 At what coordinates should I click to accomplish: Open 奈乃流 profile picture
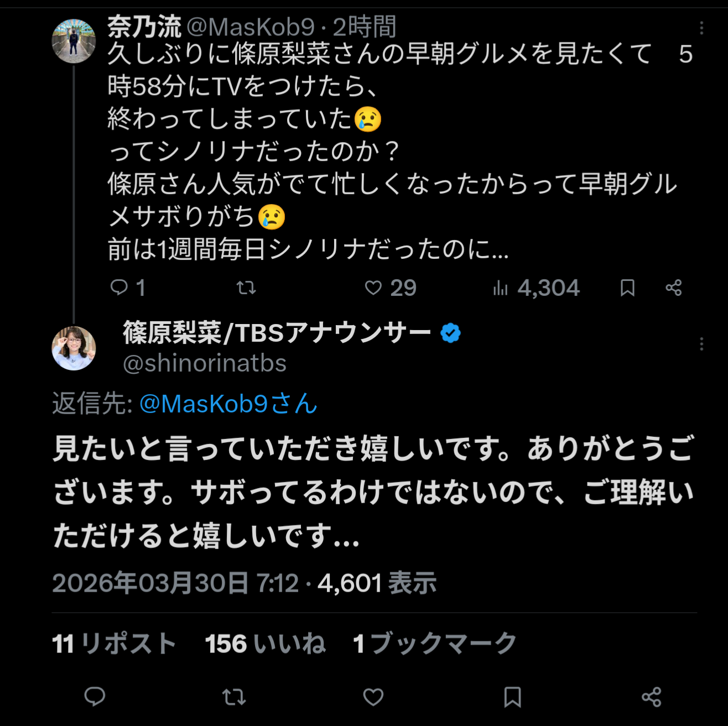pyautogui.click(x=74, y=41)
